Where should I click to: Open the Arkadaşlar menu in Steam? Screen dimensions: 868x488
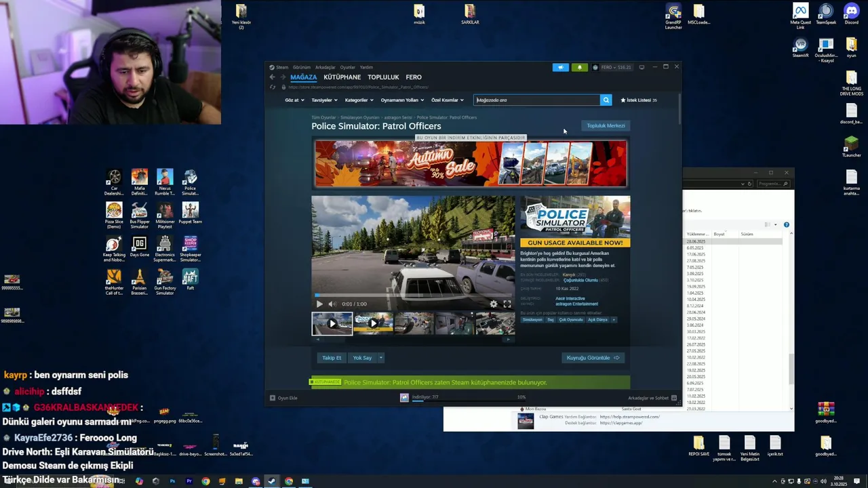click(x=325, y=67)
